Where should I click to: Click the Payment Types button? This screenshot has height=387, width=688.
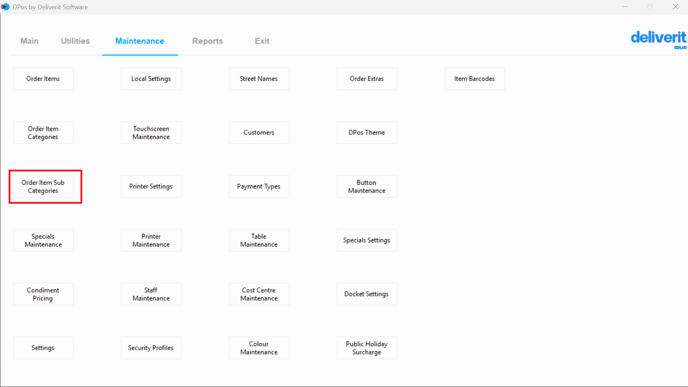(x=259, y=186)
